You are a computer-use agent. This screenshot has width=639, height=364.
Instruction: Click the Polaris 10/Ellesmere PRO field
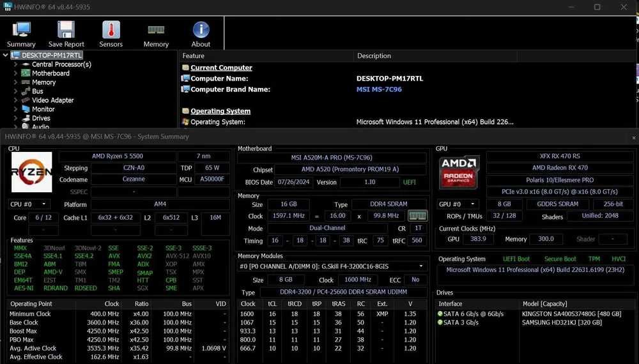click(560, 179)
